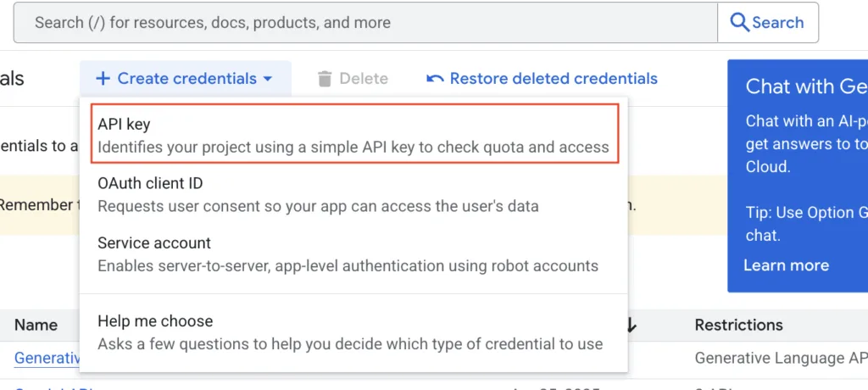This screenshot has height=390, width=868.
Task: Focus the resources and docs search field
Action: click(x=364, y=23)
